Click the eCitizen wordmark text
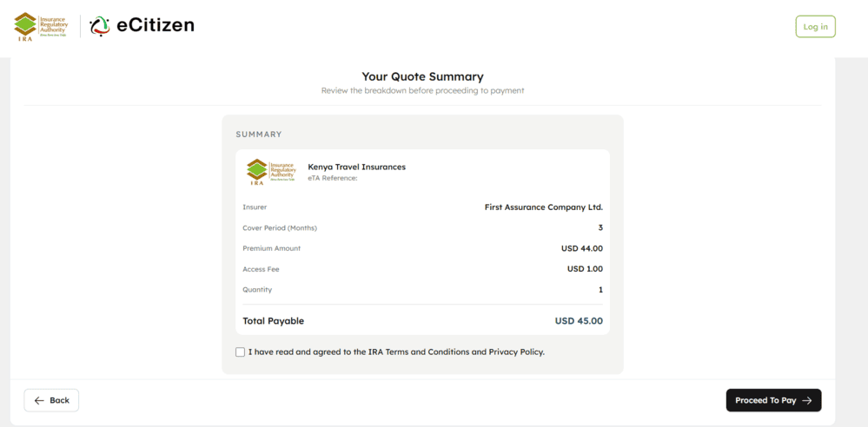 (x=155, y=25)
